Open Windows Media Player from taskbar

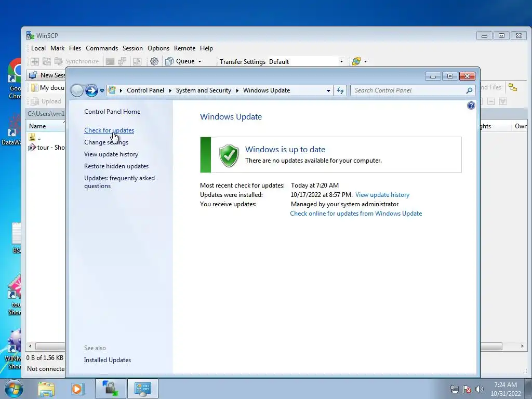77,389
